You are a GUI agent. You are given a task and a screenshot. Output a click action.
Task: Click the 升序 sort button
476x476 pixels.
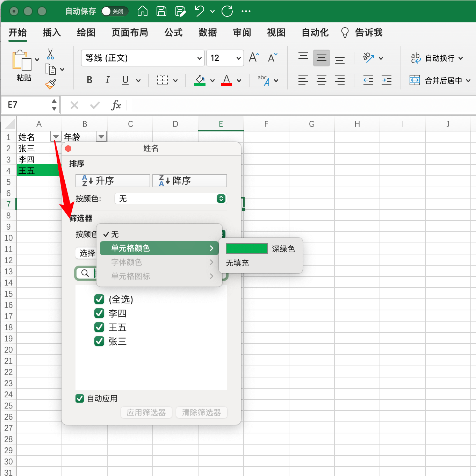coord(113,181)
